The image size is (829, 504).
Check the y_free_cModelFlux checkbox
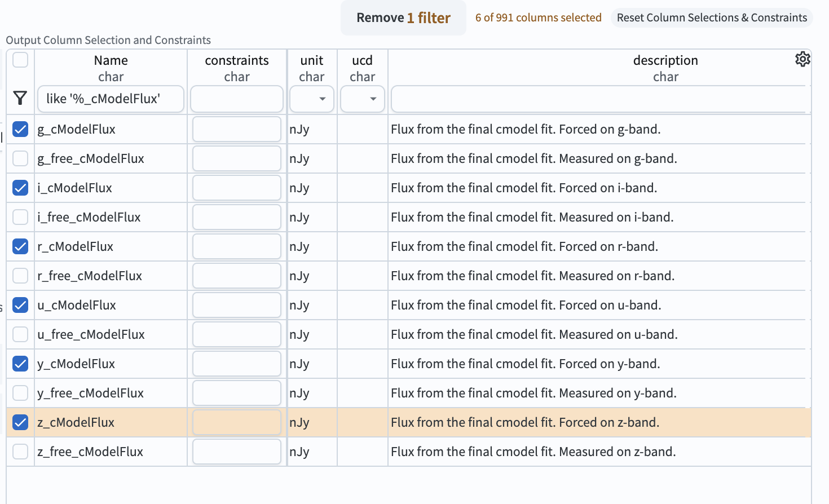pos(20,393)
